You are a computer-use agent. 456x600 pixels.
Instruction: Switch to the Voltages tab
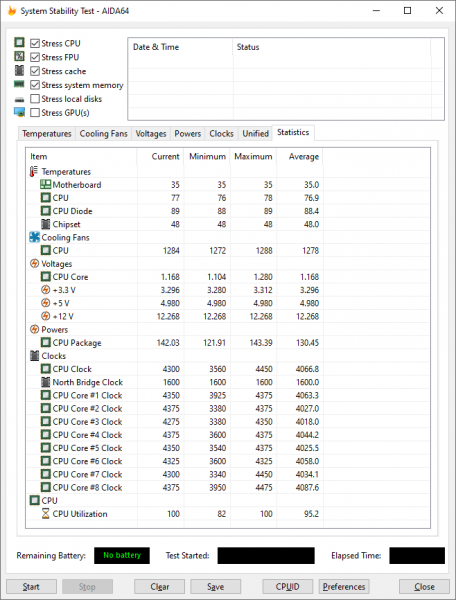click(151, 134)
